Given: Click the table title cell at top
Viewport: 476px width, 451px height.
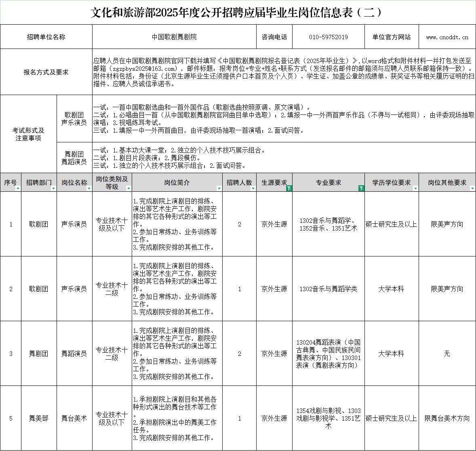Looking at the screenshot, I should (238, 13).
